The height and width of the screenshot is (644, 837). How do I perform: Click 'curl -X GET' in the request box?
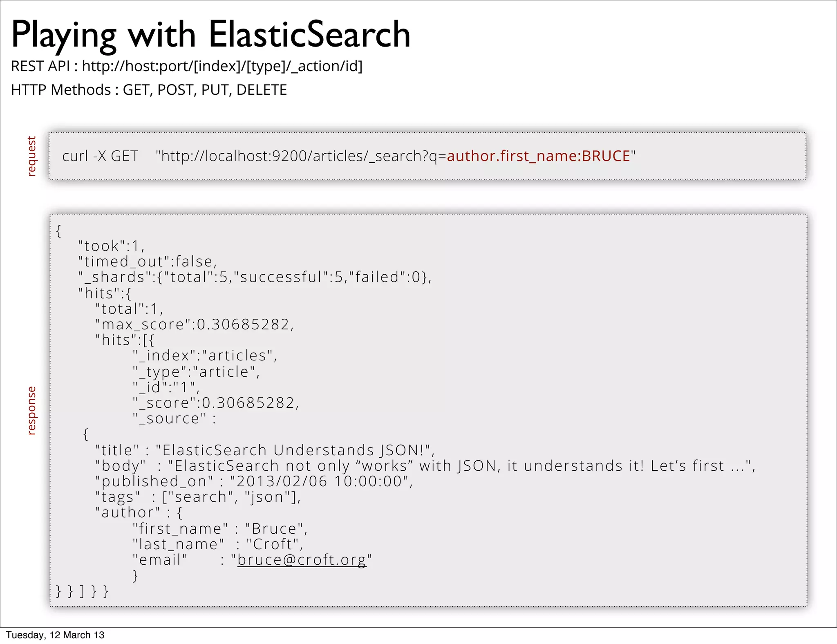coord(100,156)
